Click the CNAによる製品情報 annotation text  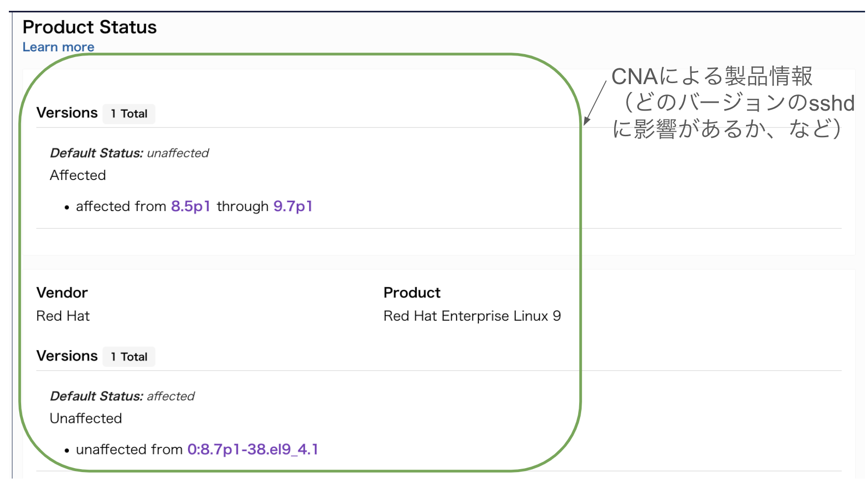point(712,77)
